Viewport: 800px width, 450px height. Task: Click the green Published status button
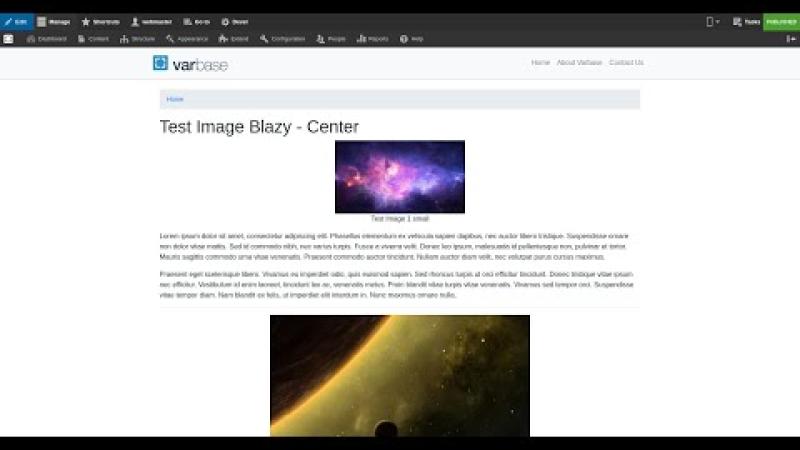pyautogui.click(x=781, y=22)
